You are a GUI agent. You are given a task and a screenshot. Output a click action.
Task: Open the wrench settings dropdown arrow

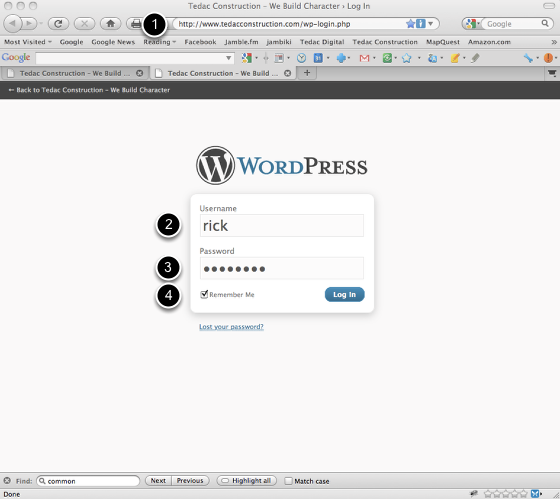538,58
